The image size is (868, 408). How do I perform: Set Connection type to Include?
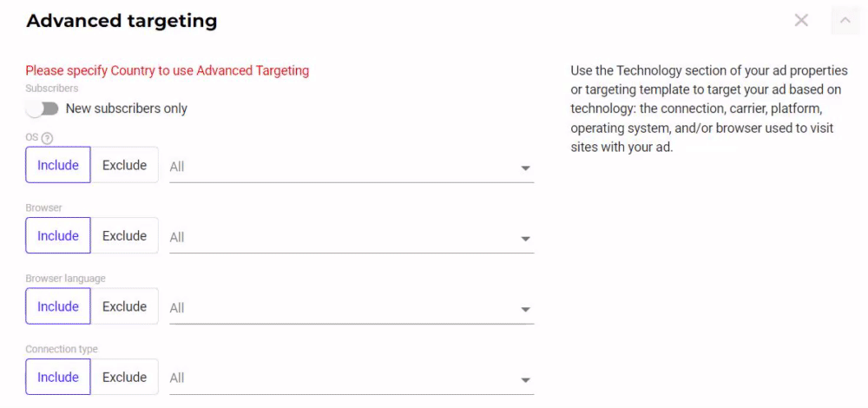pos(58,377)
